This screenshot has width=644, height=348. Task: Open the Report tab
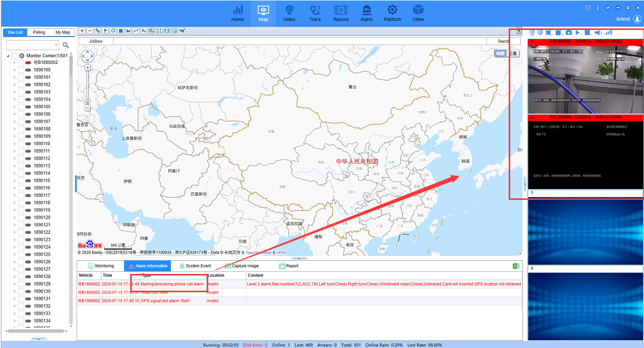[289, 266]
